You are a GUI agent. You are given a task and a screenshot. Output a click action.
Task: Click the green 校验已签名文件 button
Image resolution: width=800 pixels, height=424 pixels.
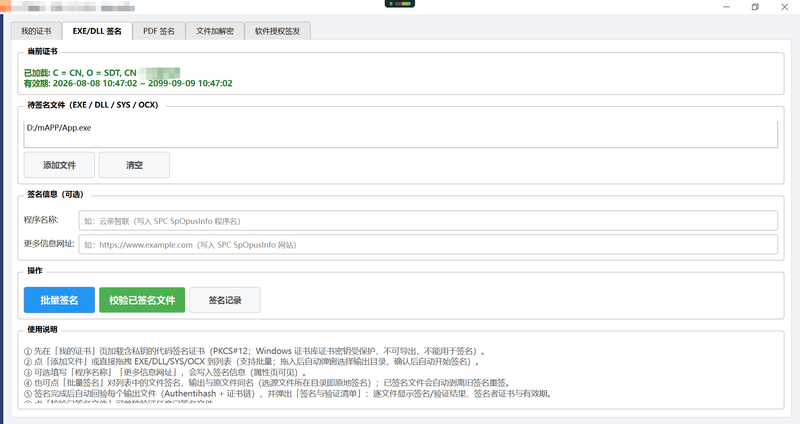click(142, 300)
